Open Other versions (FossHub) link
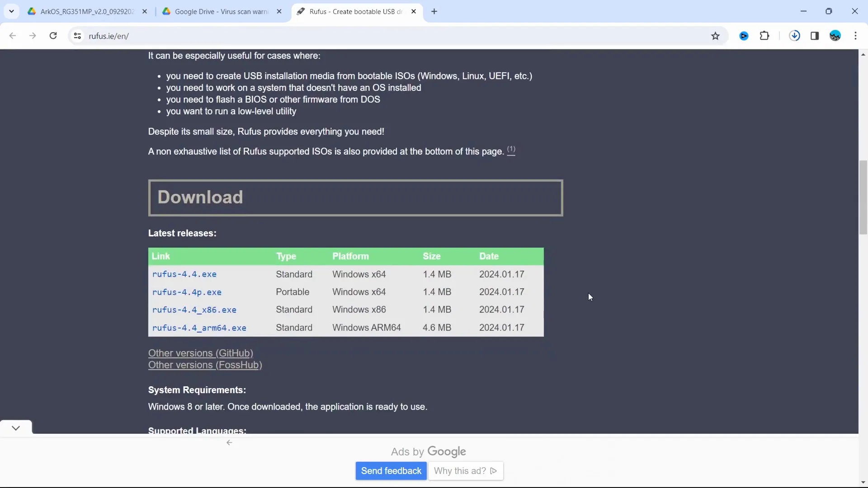Screen dimensions: 868x488 [205, 365]
